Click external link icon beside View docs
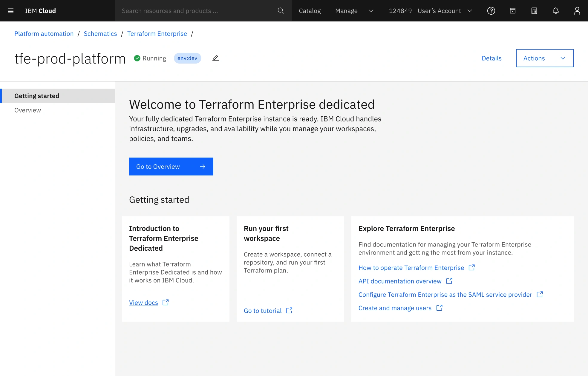The height and width of the screenshot is (376, 588). [166, 303]
